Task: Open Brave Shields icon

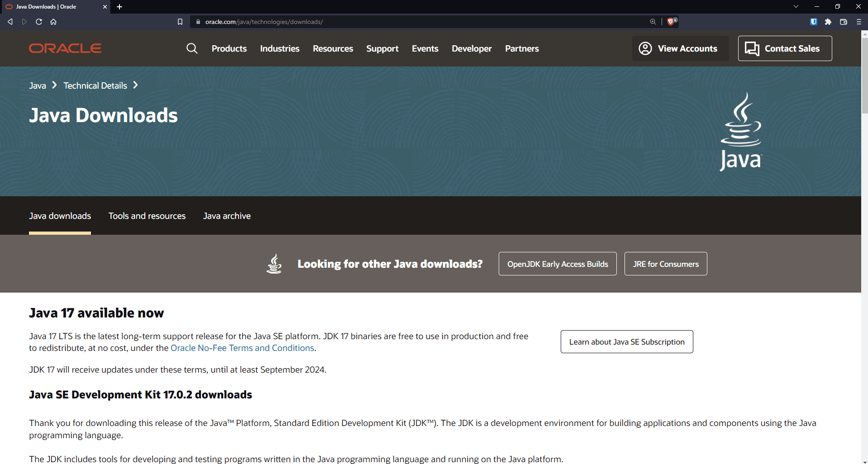Action: click(671, 22)
